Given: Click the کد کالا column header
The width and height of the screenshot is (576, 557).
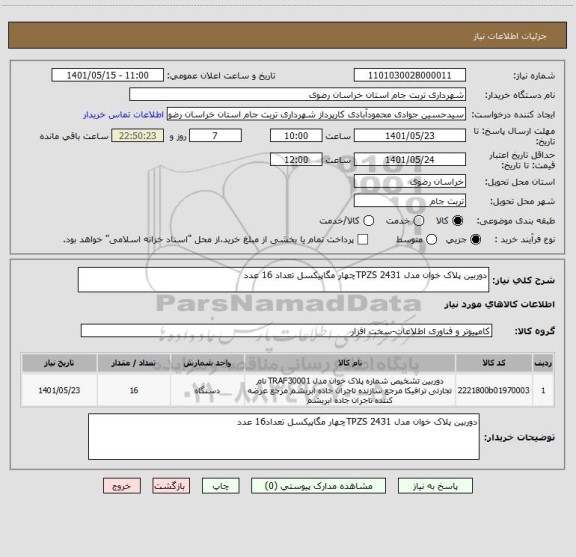Looking at the screenshot, I should pos(494,363).
